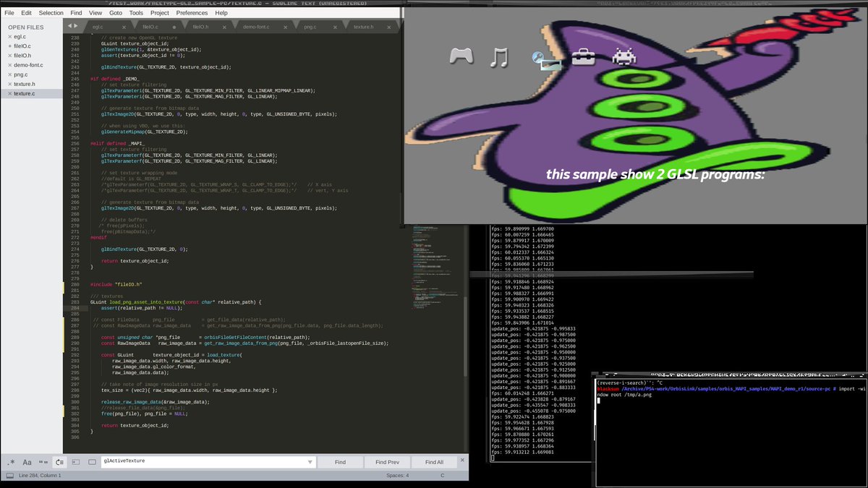Close the texture.h tab
Viewport: 868px width, 488px height.
click(391, 27)
